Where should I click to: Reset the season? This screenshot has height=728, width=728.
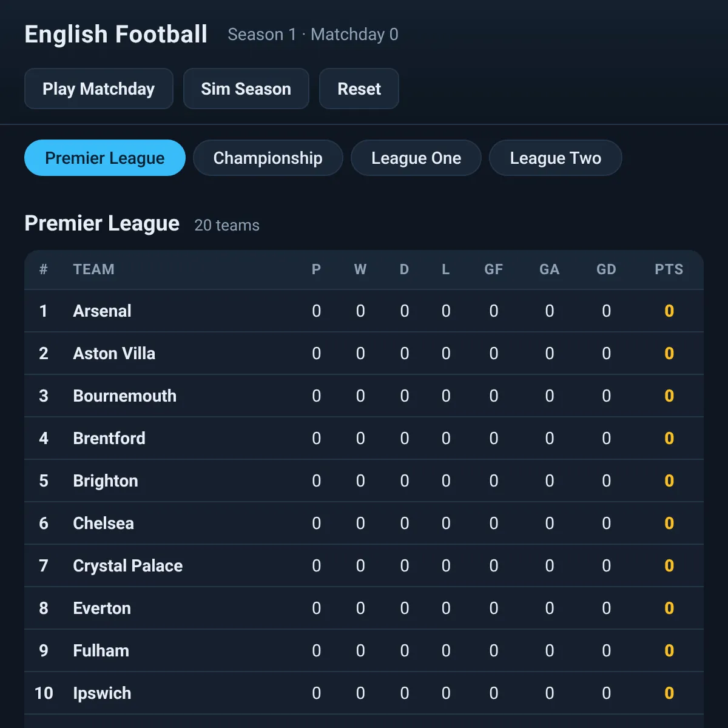point(359,89)
